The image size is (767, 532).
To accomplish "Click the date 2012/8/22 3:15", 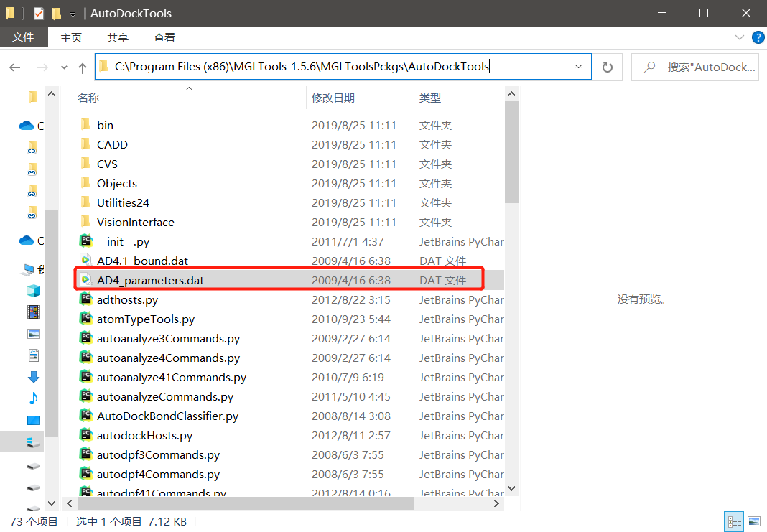I will click(350, 299).
